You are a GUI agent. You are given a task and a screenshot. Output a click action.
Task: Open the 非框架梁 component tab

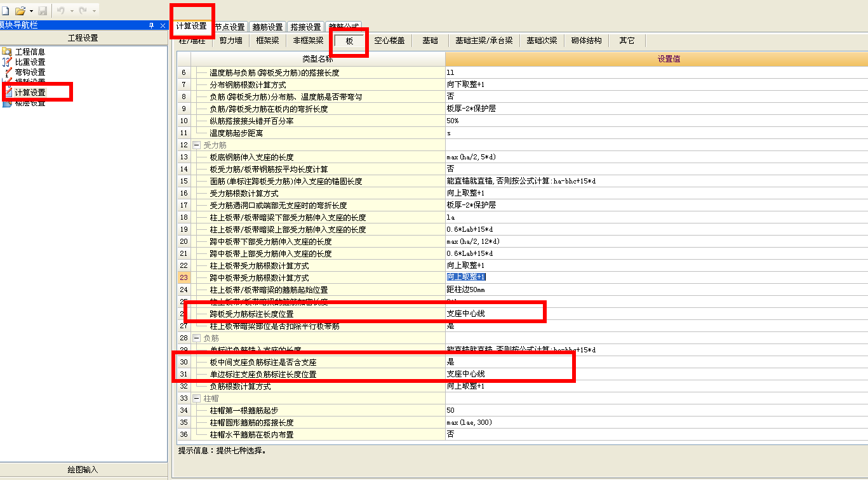coord(308,41)
